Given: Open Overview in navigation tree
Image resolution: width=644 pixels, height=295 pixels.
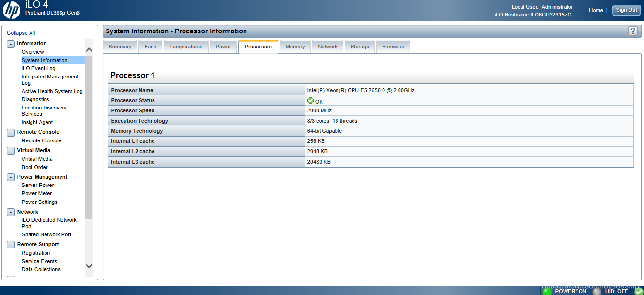Looking at the screenshot, I should coord(32,52).
